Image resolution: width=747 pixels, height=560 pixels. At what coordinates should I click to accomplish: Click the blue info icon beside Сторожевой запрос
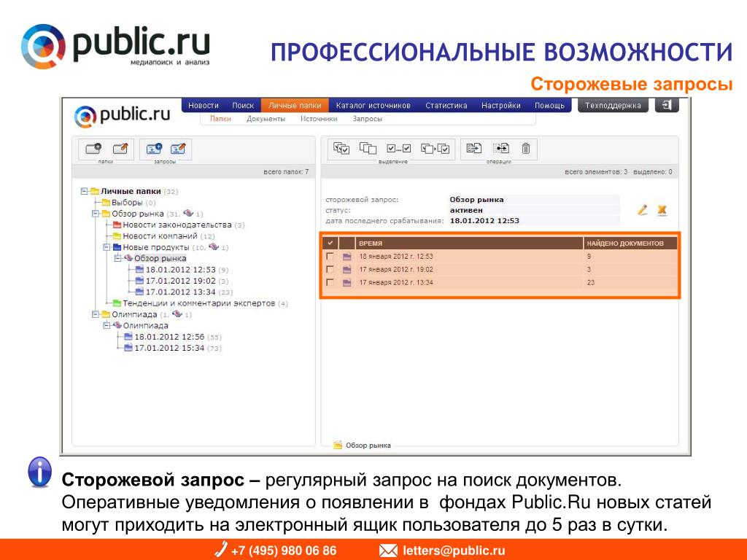point(40,472)
